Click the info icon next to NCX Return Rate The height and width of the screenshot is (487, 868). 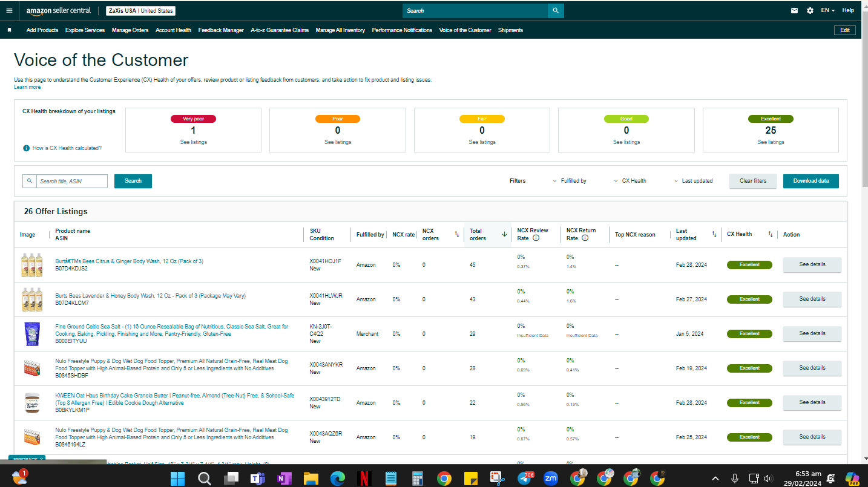pyautogui.click(x=585, y=238)
